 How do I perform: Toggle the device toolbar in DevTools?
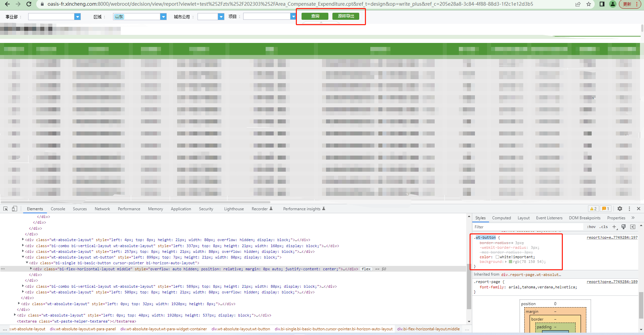(x=14, y=209)
